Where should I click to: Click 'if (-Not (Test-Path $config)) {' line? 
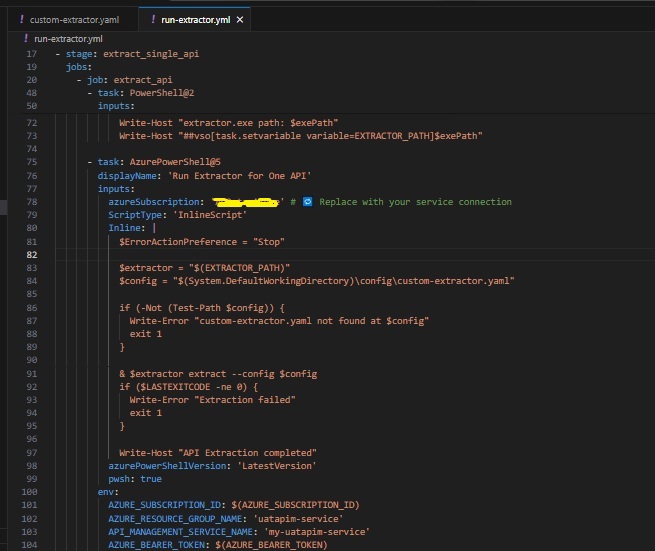202,308
